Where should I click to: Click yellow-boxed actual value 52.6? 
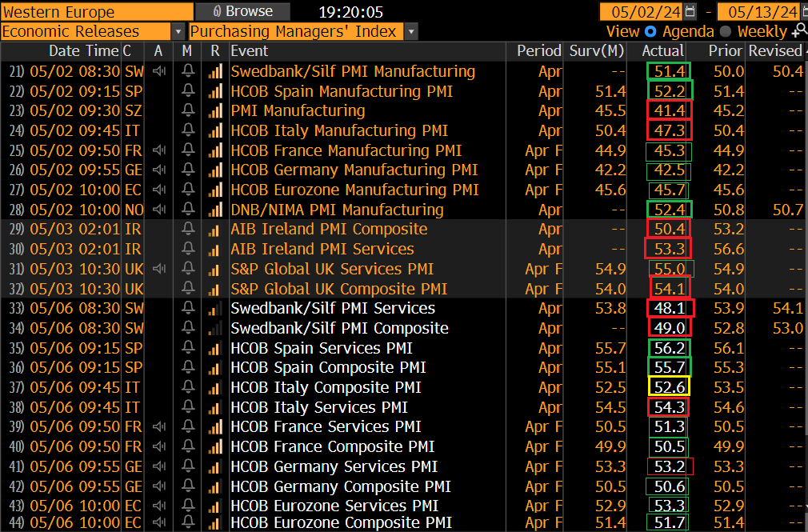point(669,387)
